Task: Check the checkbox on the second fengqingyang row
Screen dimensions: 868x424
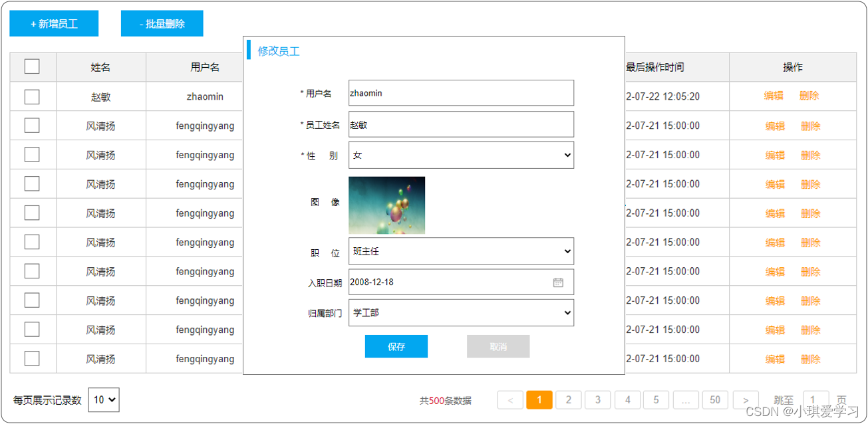Action: pyautogui.click(x=31, y=154)
